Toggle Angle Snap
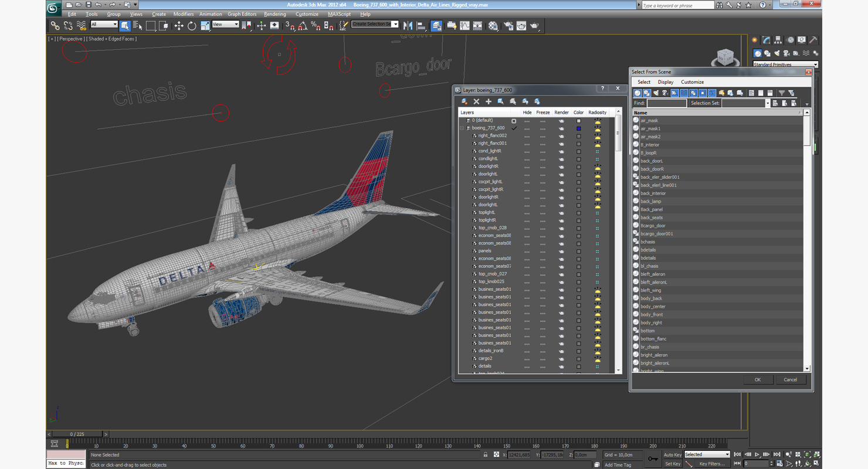 click(303, 26)
